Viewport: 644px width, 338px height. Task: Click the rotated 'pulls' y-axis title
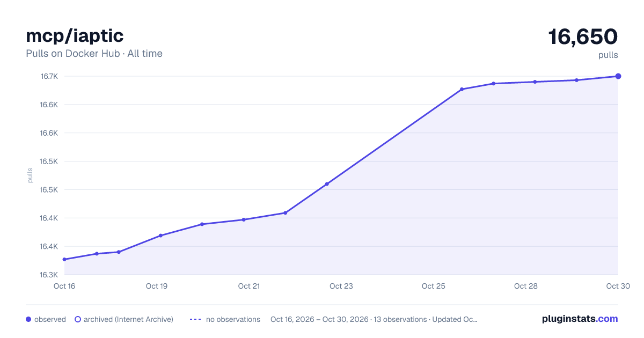point(30,175)
